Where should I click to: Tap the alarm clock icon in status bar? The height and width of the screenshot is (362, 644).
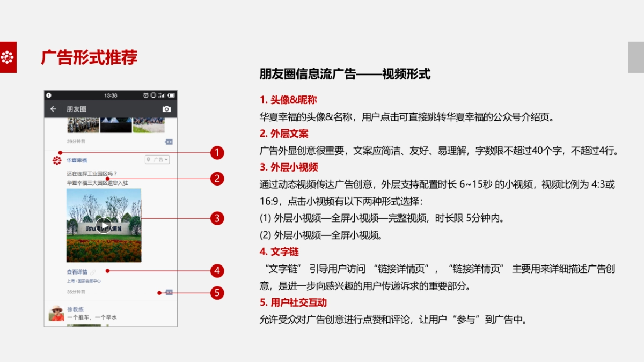coord(147,95)
